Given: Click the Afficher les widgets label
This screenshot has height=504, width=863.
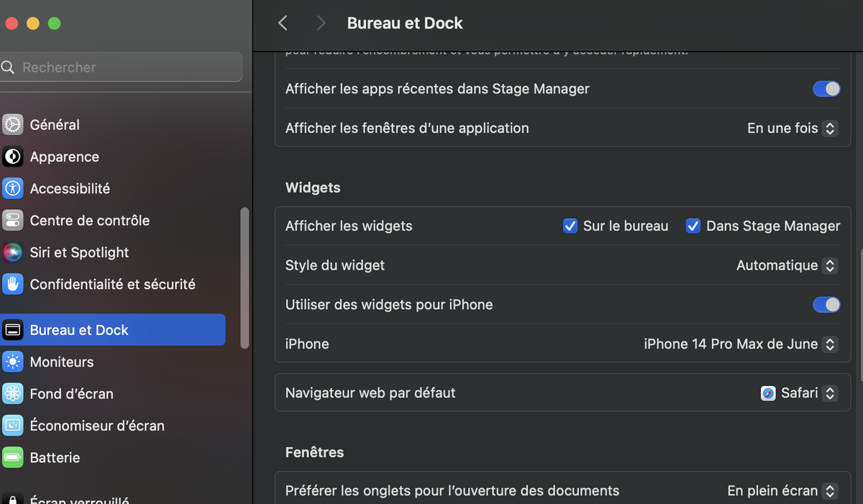Looking at the screenshot, I should (349, 226).
